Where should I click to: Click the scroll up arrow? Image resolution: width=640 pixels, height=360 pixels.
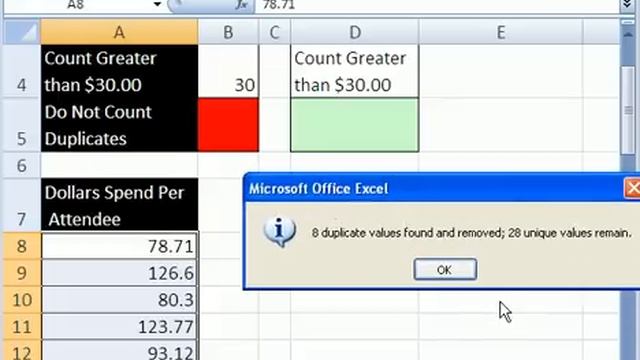point(628,35)
